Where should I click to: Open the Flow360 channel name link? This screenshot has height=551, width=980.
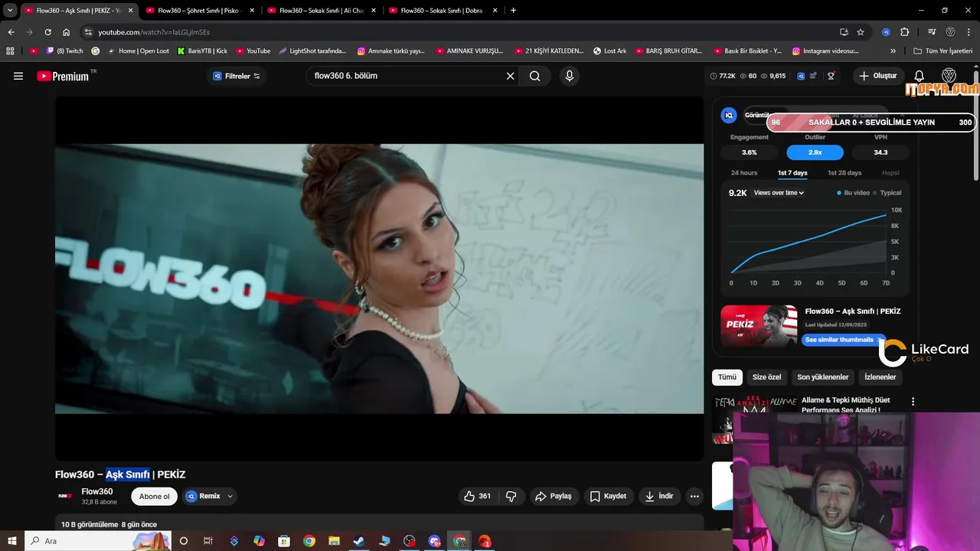click(x=97, y=491)
